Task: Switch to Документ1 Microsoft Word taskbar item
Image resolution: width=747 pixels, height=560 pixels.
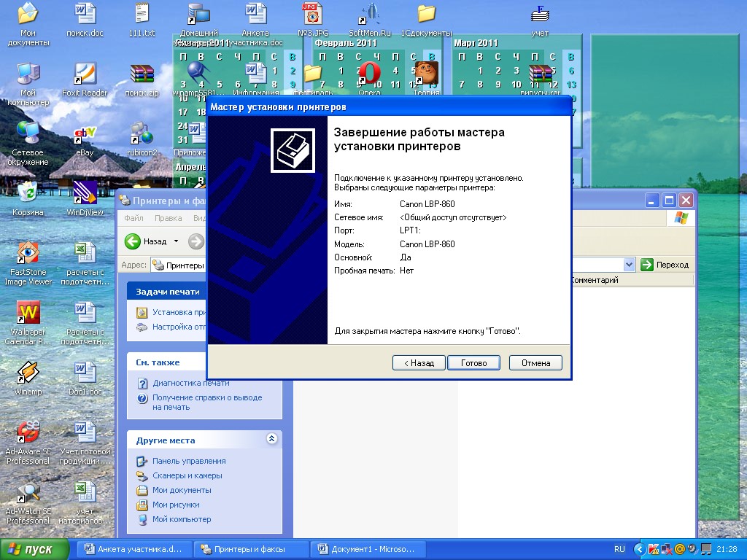Action: tap(365, 549)
